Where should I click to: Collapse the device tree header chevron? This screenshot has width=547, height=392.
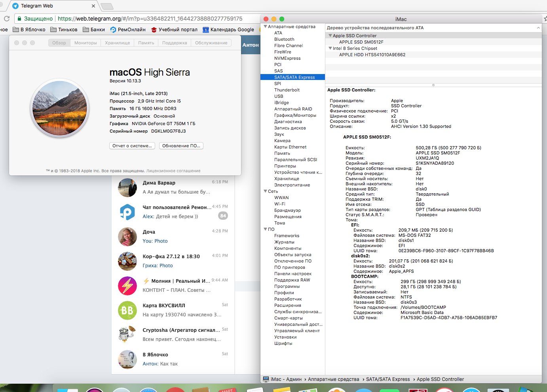538,28
